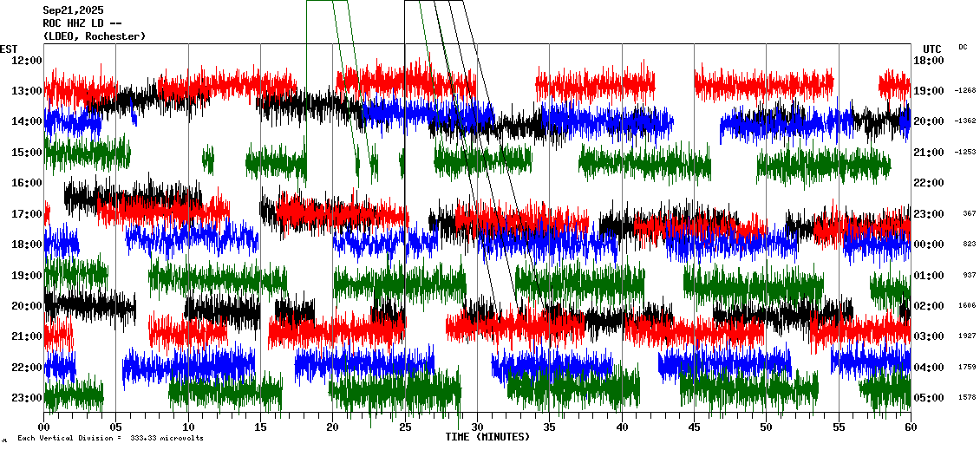Screen dimensions: 980x450
Task: Click the 10 minute x-axis tick label
Action: tap(188, 427)
